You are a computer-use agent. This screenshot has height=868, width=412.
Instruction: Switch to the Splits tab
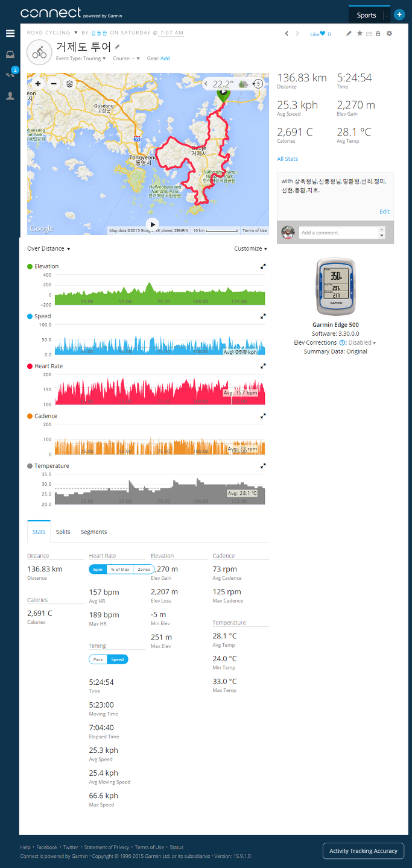tap(63, 532)
